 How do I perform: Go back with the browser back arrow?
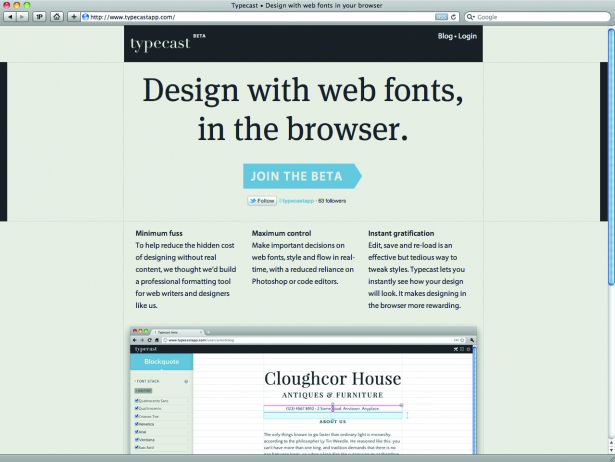coord(10,17)
